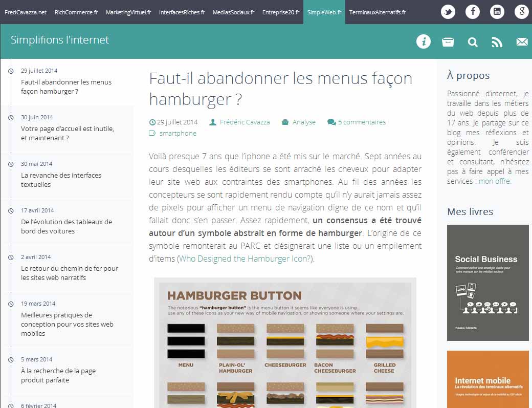The height and width of the screenshot is (408, 532).
Task: Open the contact envelope icon
Action: (522, 41)
